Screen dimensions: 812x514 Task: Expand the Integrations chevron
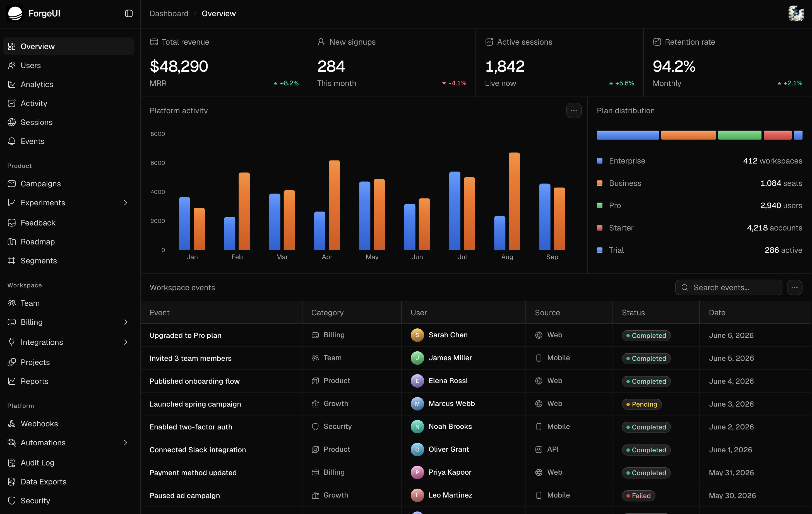(126, 342)
